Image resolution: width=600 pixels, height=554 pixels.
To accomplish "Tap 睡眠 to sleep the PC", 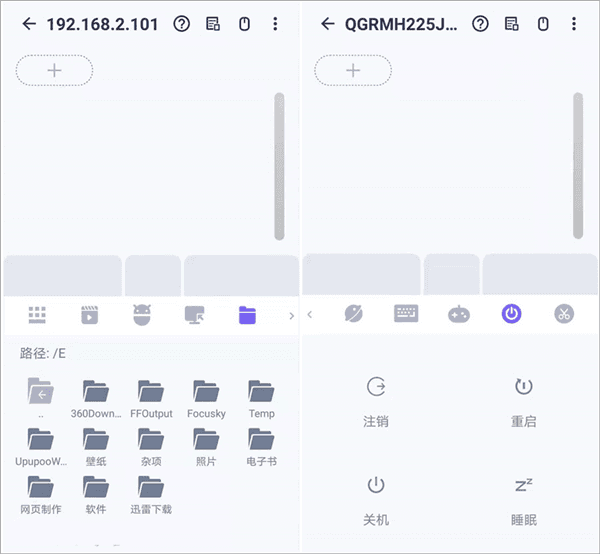I will (523, 501).
